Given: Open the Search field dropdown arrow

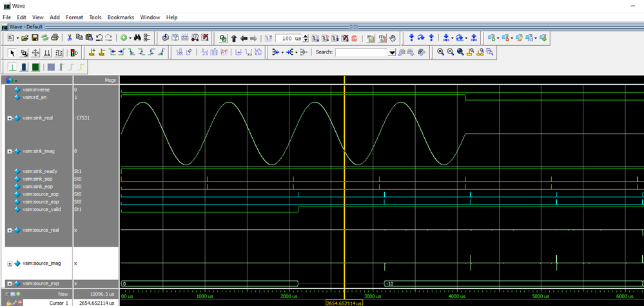Looking at the screenshot, I should click(392, 53).
